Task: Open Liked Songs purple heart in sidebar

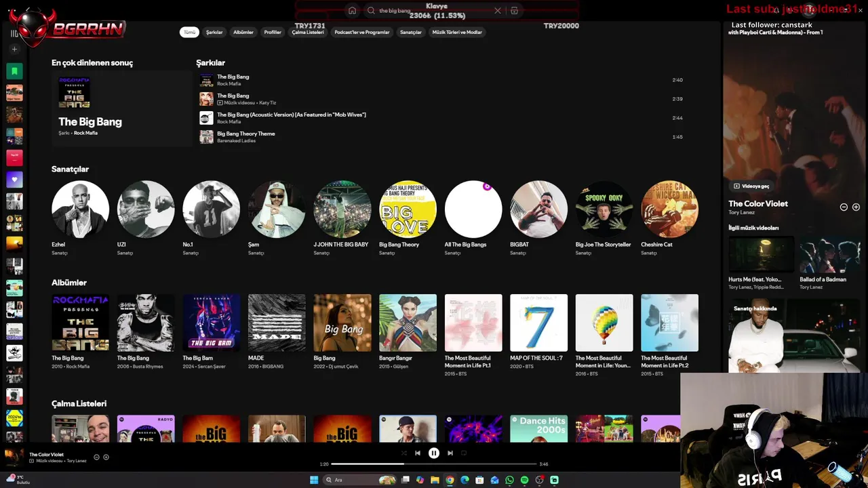Action: [14, 179]
